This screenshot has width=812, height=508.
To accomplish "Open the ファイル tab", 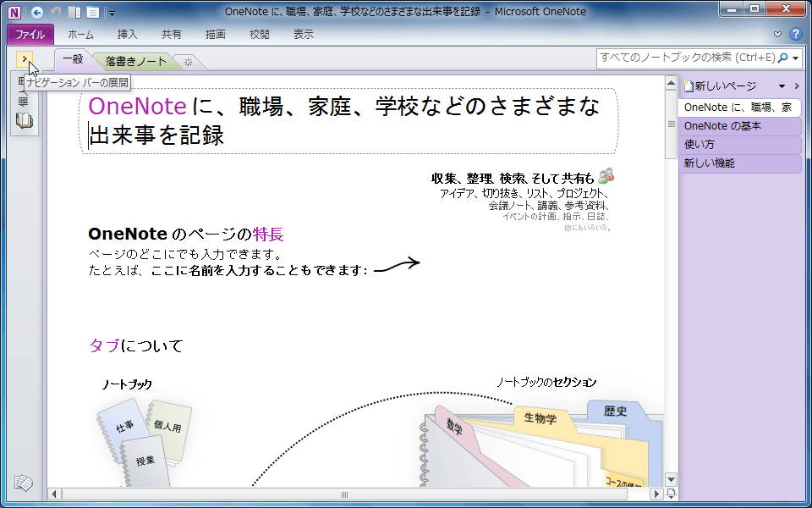I will [30, 35].
